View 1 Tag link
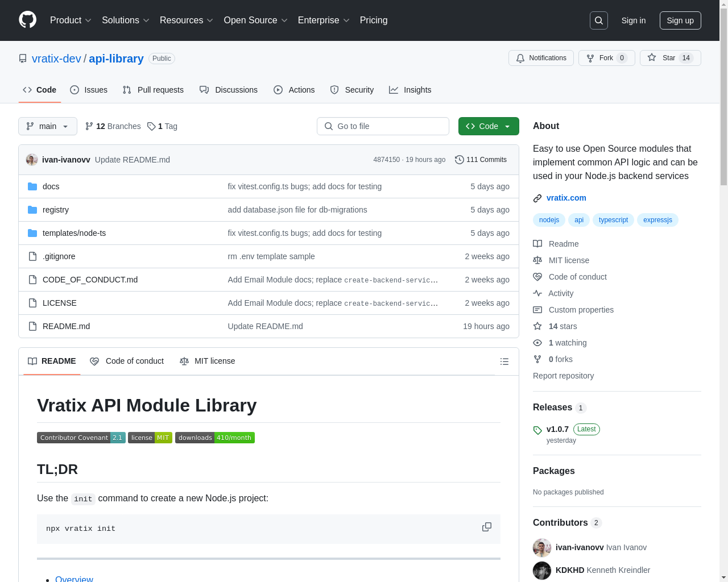728x582 pixels. (x=162, y=126)
